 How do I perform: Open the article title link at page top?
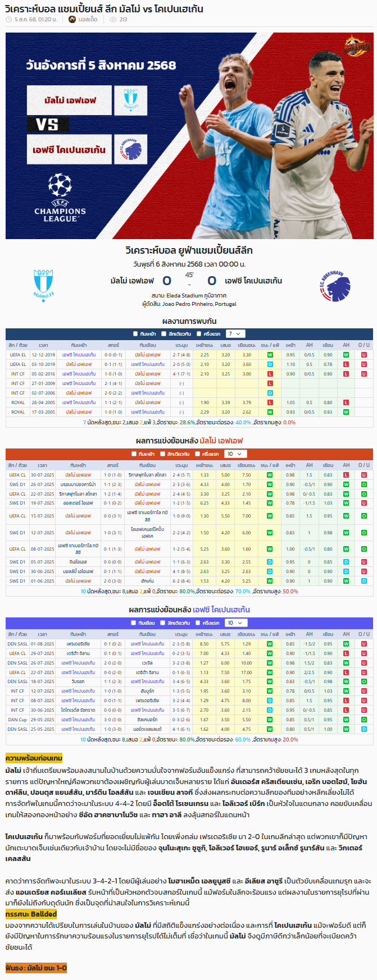[105, 8]
